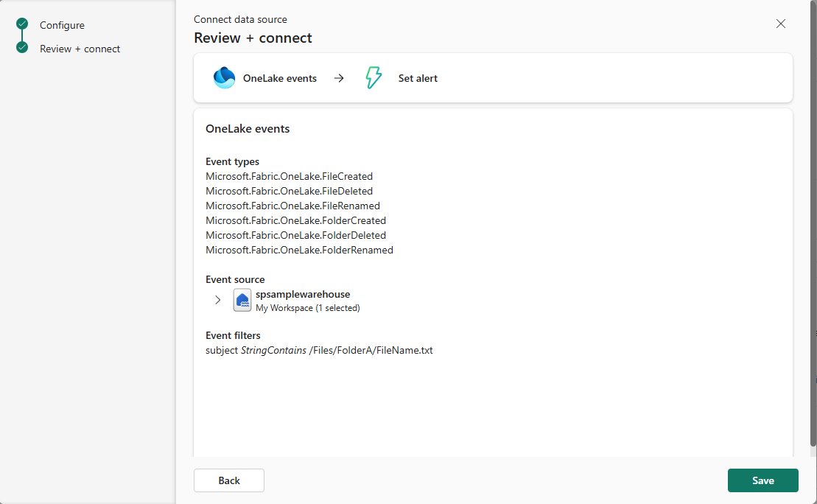Open the Review + connect step label
The image size is (817, 504).
tap(80, 49)
